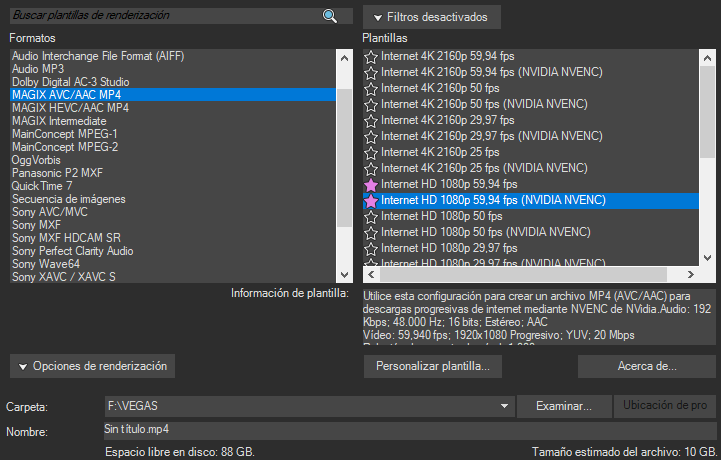Click the Acerca de button

[647, 366]
